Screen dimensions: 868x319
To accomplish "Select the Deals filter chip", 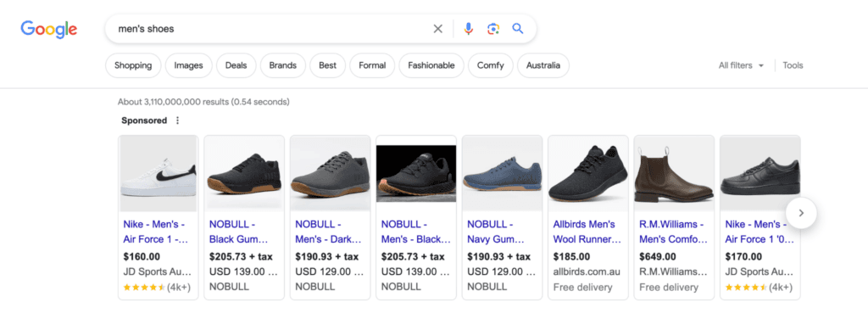I will coord(236,65).
